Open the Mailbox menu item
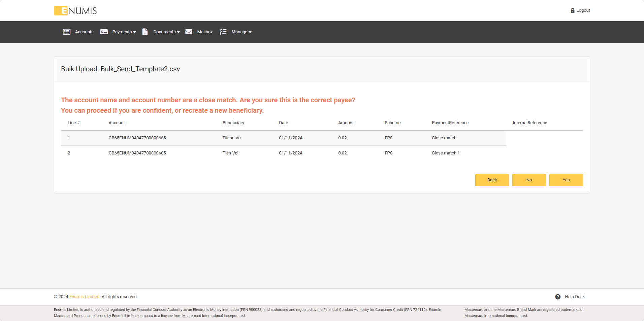Viewport: 644px width, 321px height. [205, 32]
